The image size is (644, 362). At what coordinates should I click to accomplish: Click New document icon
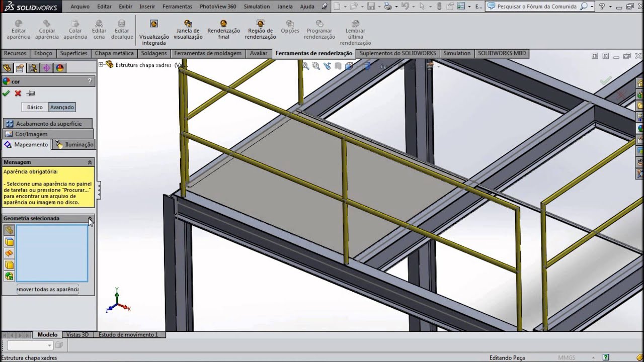point(337,6)
